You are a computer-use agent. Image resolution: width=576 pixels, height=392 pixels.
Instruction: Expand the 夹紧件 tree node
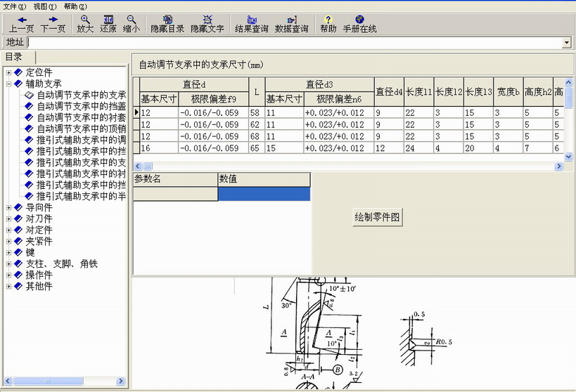click(9, 242)
